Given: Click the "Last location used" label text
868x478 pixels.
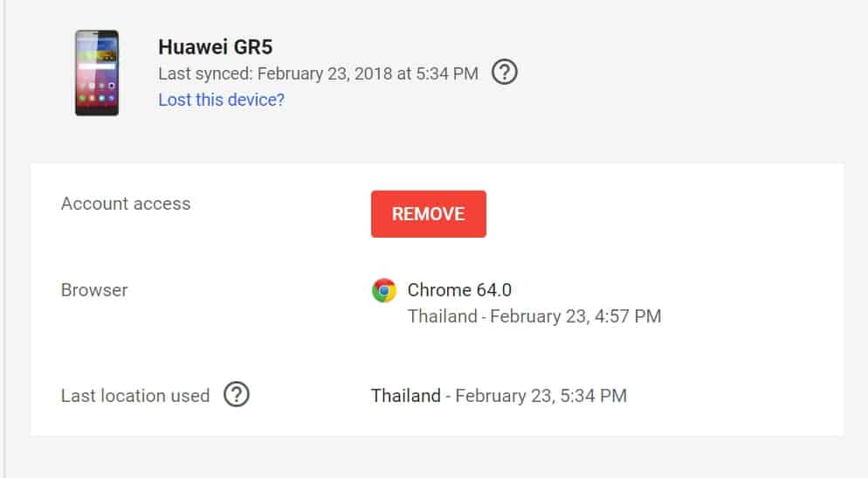Looking at the screenshot, I should click(135, 396).
